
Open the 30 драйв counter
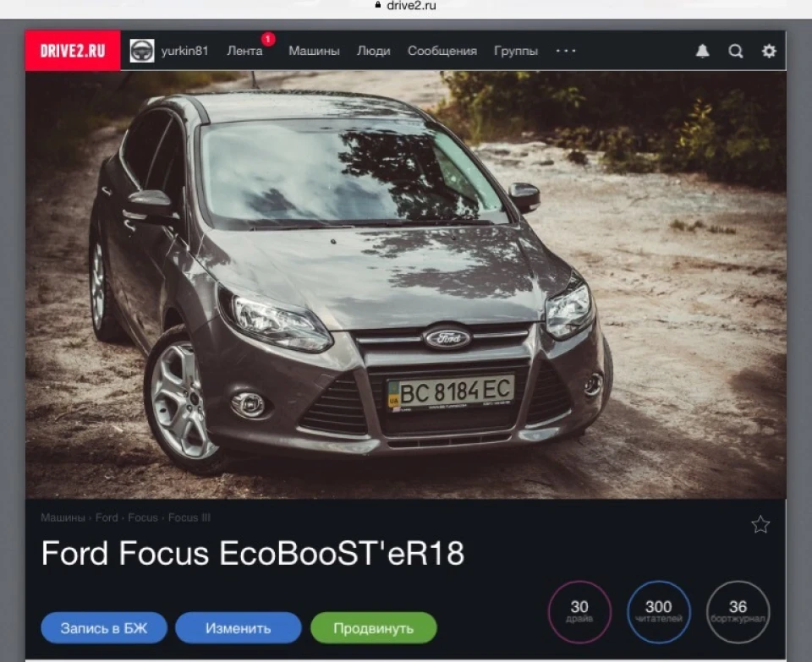(x=579, y=612)
